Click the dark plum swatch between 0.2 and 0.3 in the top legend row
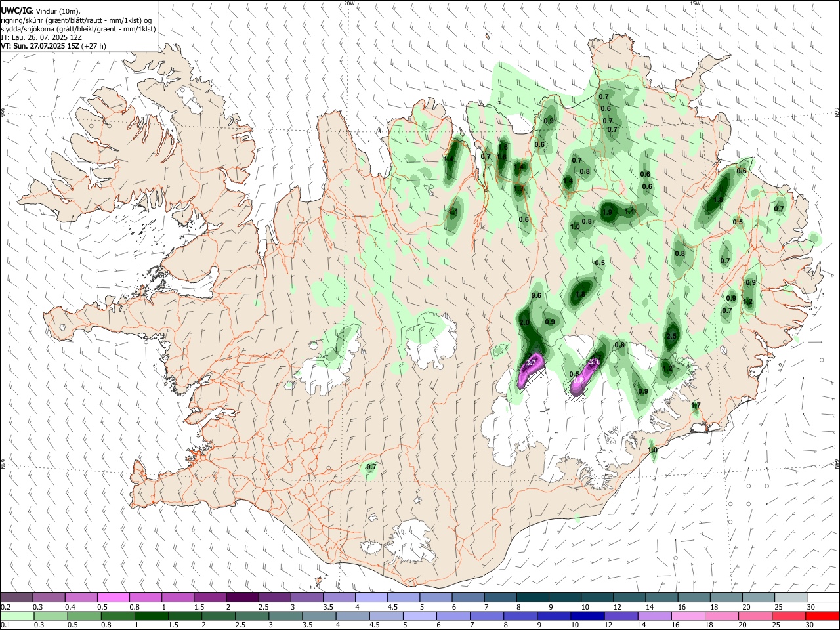The image size is (840, 630). click(16, 597)
